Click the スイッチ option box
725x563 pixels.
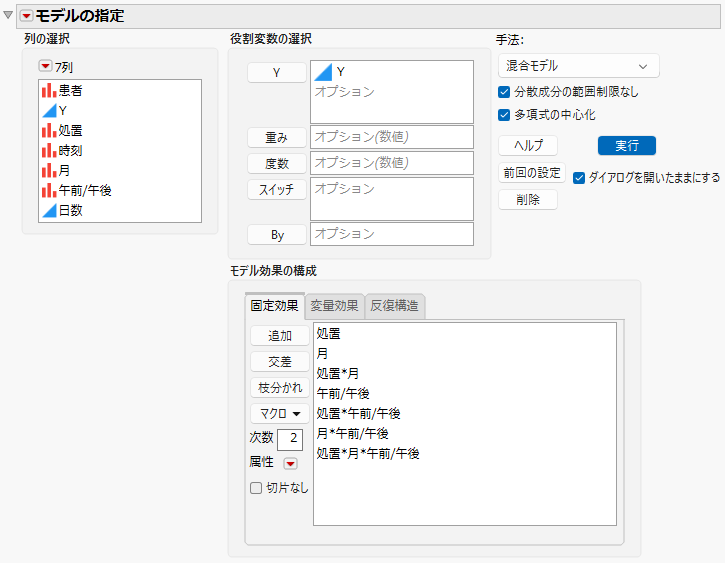392,199
